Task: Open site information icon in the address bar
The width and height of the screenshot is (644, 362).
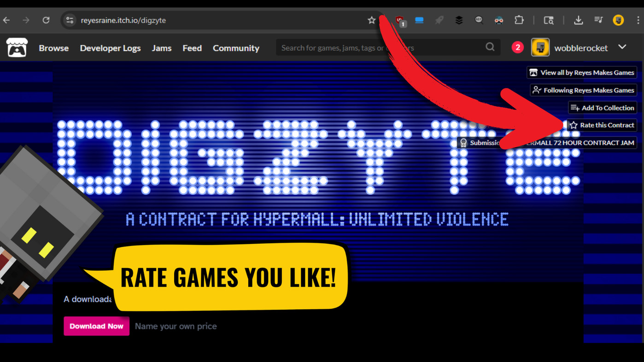Action: [70, 20]
